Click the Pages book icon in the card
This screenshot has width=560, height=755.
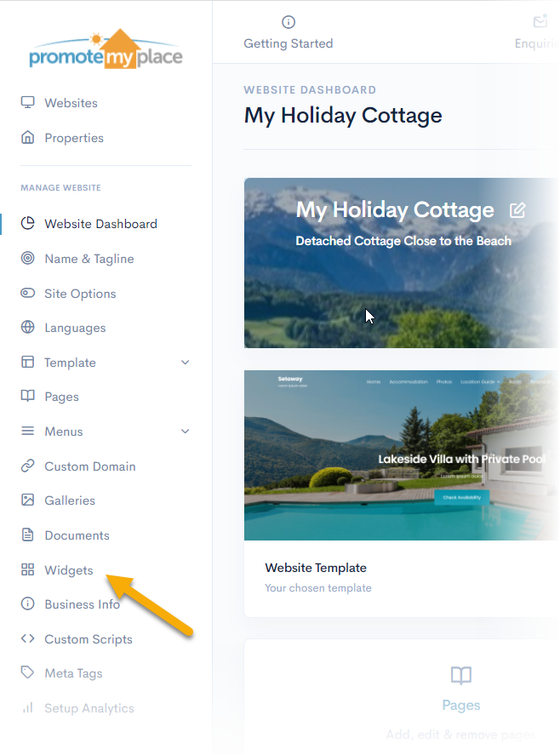[x=460, y=676]
